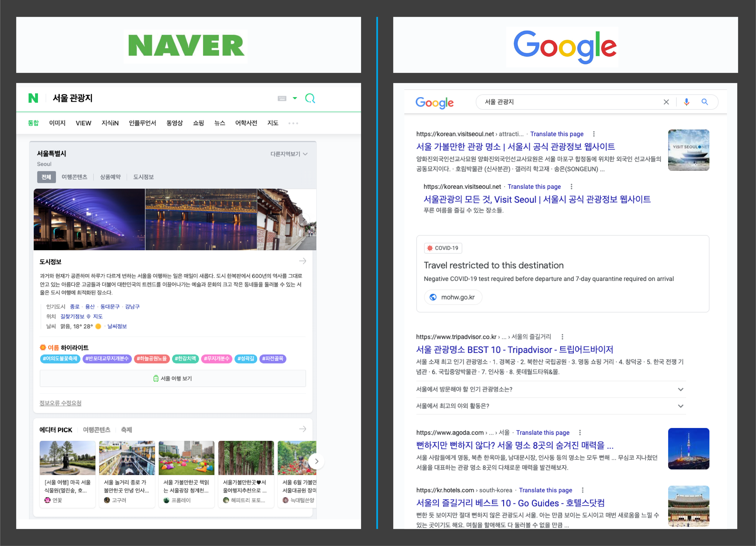Click the green Naver N logo icon
This screenshot has width=756, height=546.
click(33, 98)
